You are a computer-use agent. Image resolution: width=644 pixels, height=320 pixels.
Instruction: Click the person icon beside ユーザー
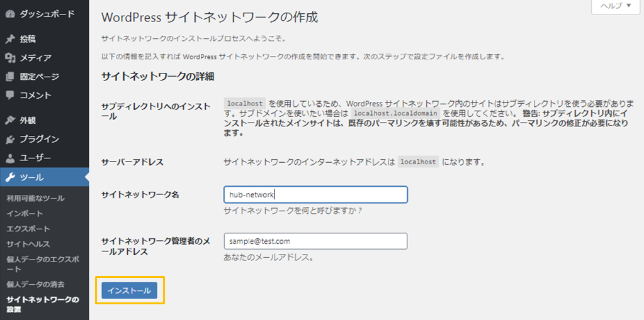coord(10,158)
